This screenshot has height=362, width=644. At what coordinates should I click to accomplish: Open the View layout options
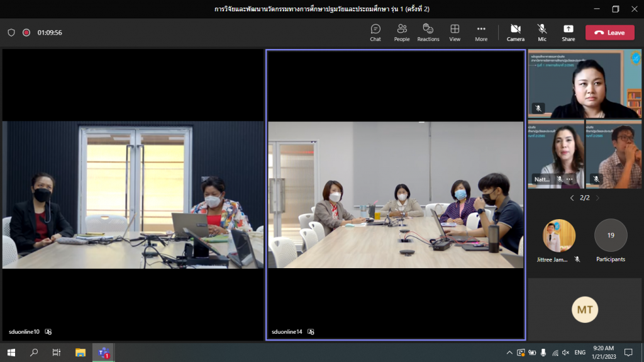point(455,32)
